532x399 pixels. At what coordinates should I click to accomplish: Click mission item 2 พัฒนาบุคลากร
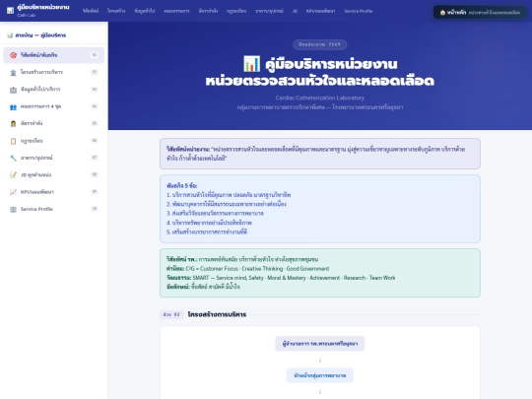pyautogui.click(x=227, y=204)
